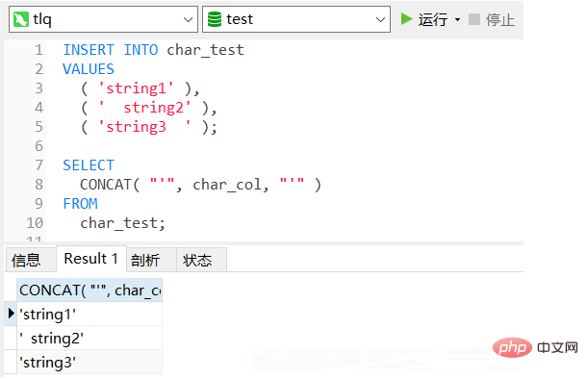This screenshot has height=379, width=588.
Task: Click char_test table name on line 1
Action: click(x=206, y=50)
